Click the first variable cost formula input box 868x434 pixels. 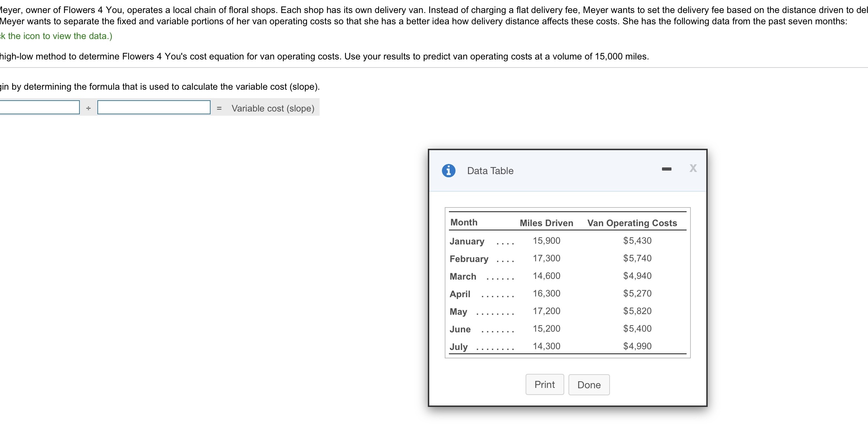coord(39,108)
